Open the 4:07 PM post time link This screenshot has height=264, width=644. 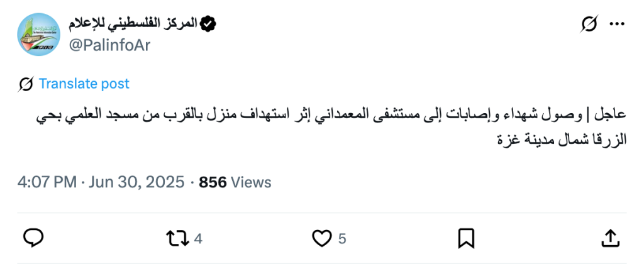click(47, 182)
